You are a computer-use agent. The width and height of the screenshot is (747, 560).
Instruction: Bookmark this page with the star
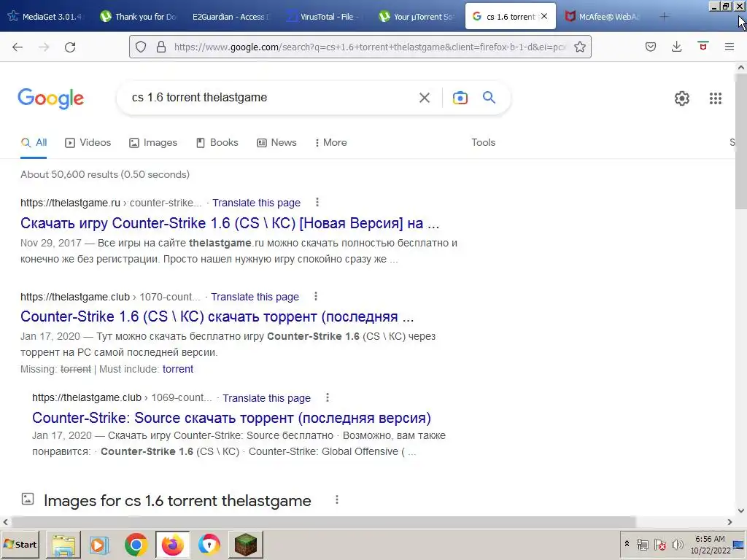(580, 47)
